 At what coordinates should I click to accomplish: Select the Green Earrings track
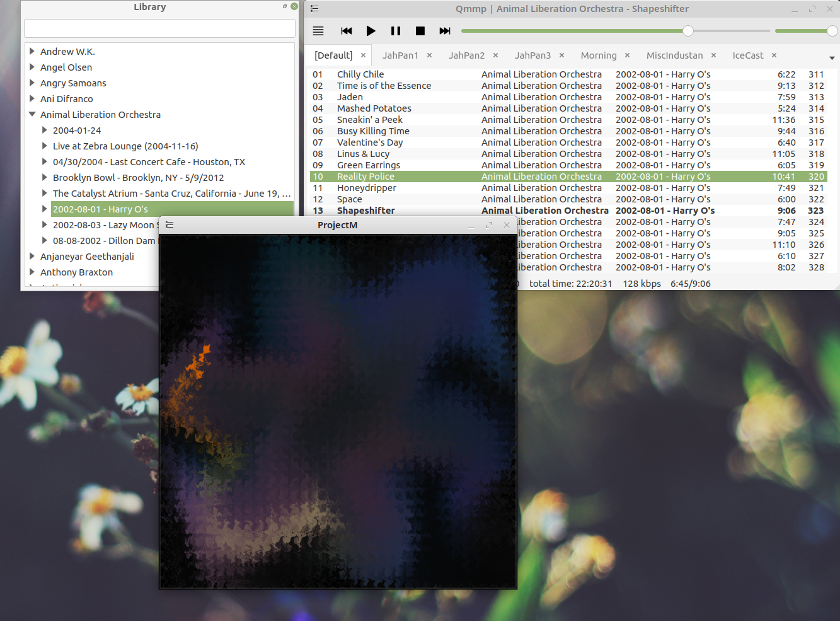tap(568, 165)
